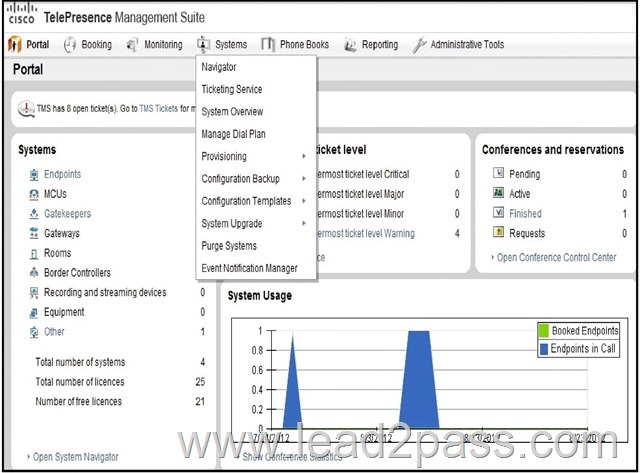This screenshot has height=473, width=640.
Task: Click the Phone Books icon
Action: click(x=268, y=44)
